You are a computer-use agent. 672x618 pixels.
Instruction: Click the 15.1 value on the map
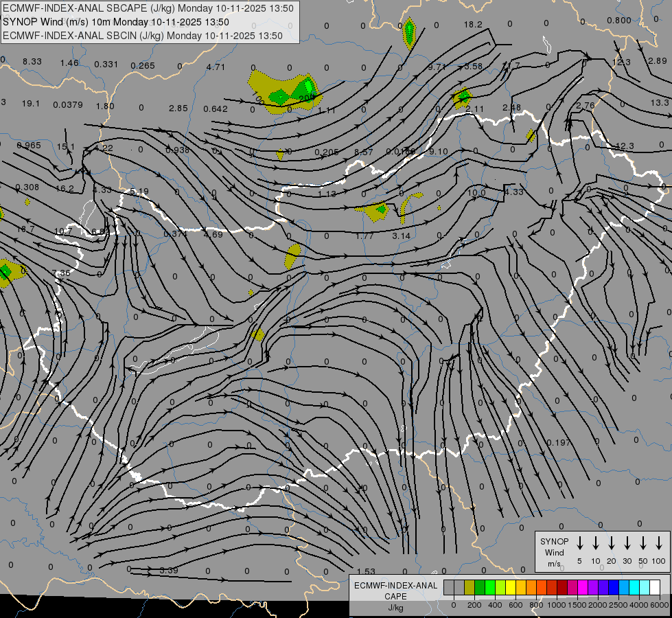point(66,147)
